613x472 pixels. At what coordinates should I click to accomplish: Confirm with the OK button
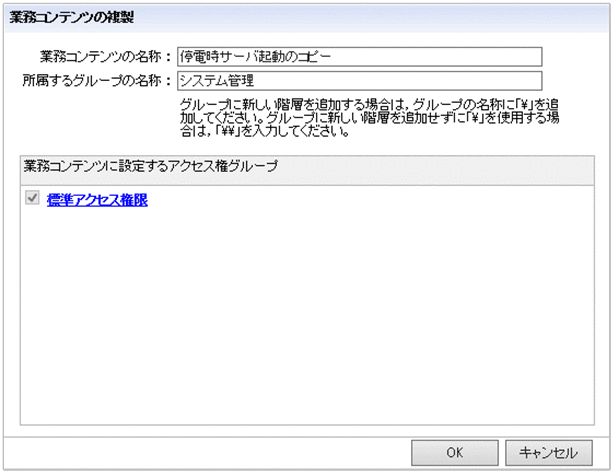(455, 452)
